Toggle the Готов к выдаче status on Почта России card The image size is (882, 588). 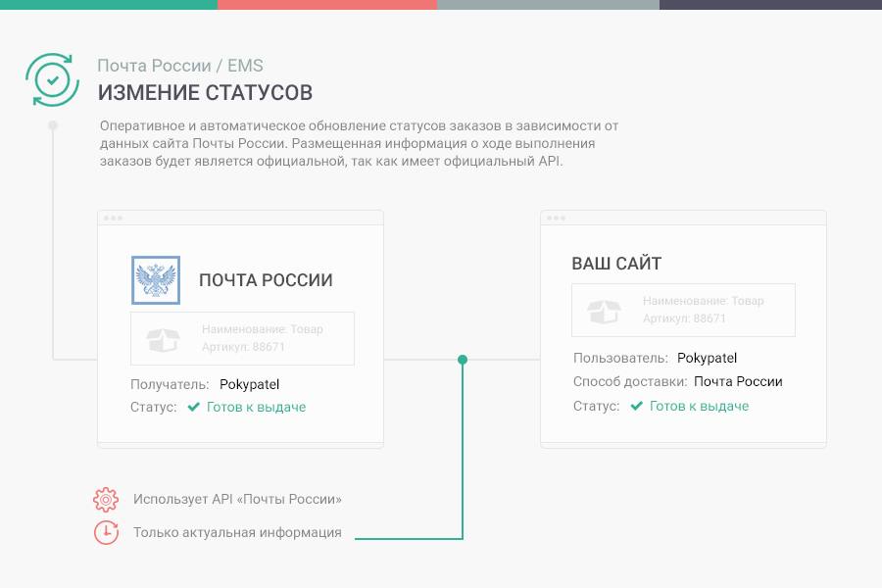[257, 406]
